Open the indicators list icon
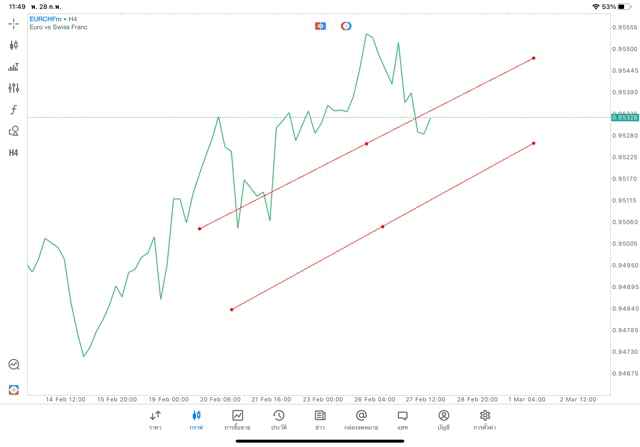 coord(13,67)
